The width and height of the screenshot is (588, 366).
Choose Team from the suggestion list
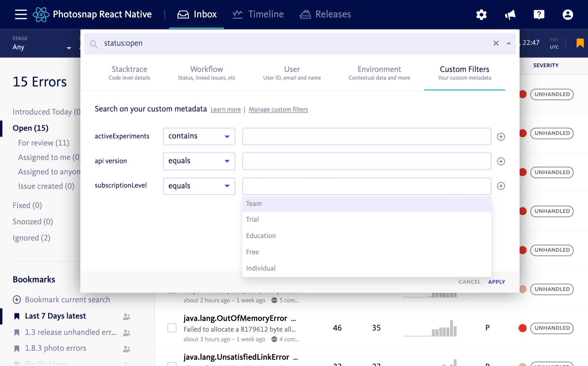coord(366,204)
